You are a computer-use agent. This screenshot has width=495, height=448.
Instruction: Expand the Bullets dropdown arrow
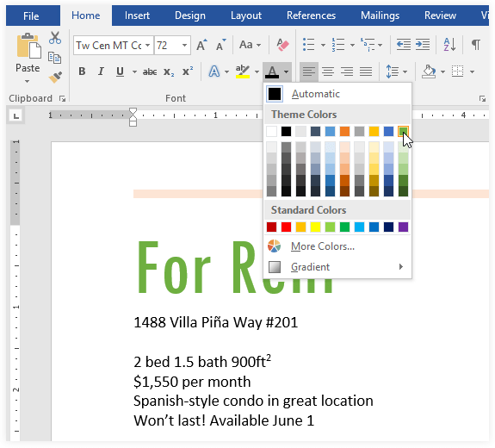(323, 45)
